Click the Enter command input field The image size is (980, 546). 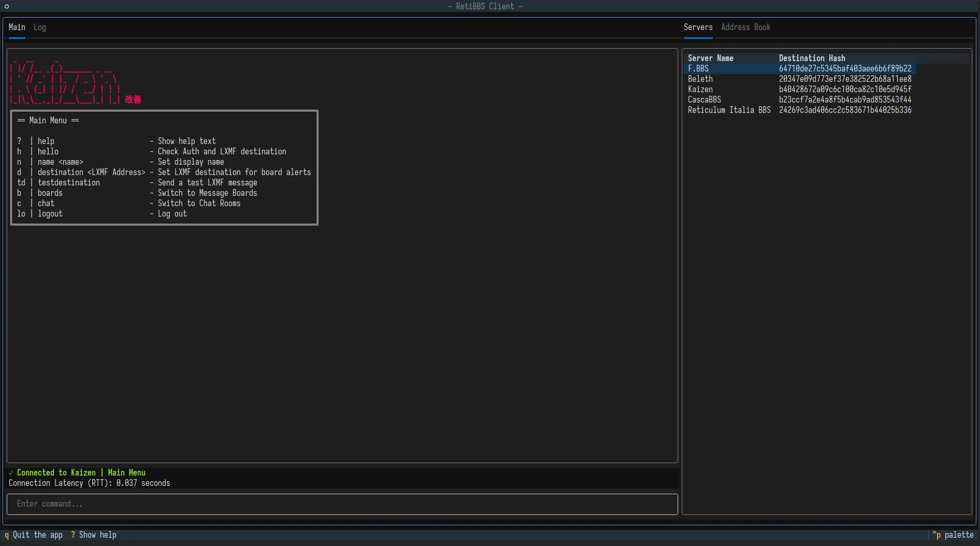pos(342,504)
